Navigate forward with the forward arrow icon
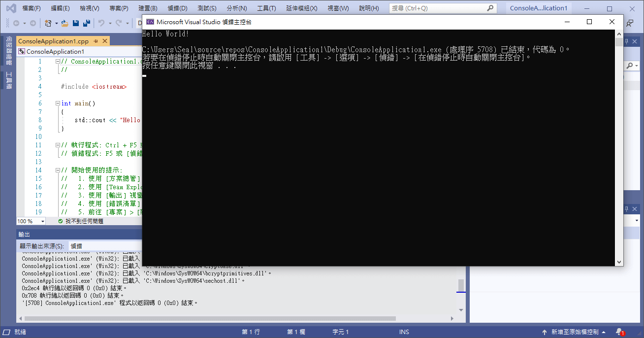The width and height of the screenshot is (644, 338). (x=32, y=23)
